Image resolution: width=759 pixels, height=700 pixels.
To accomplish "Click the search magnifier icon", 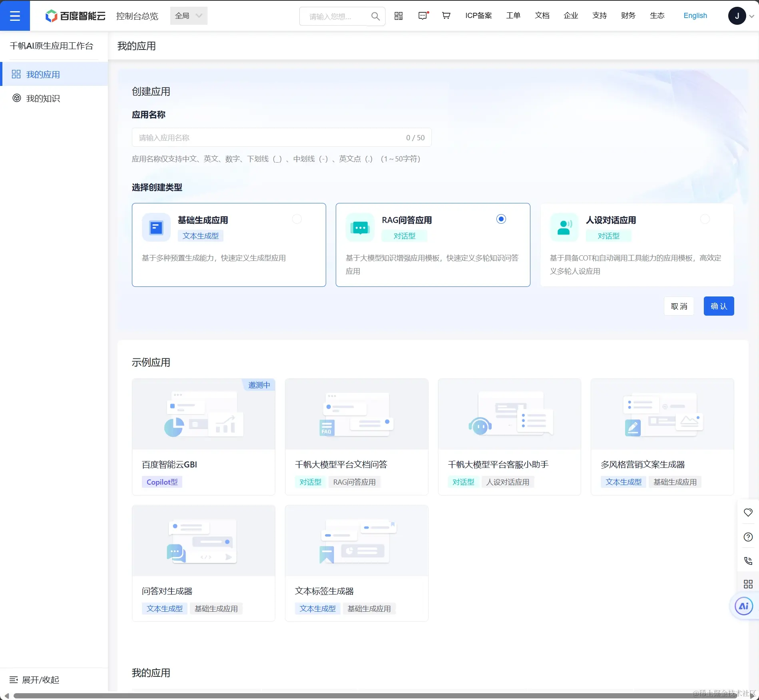I will coord(375,16).
